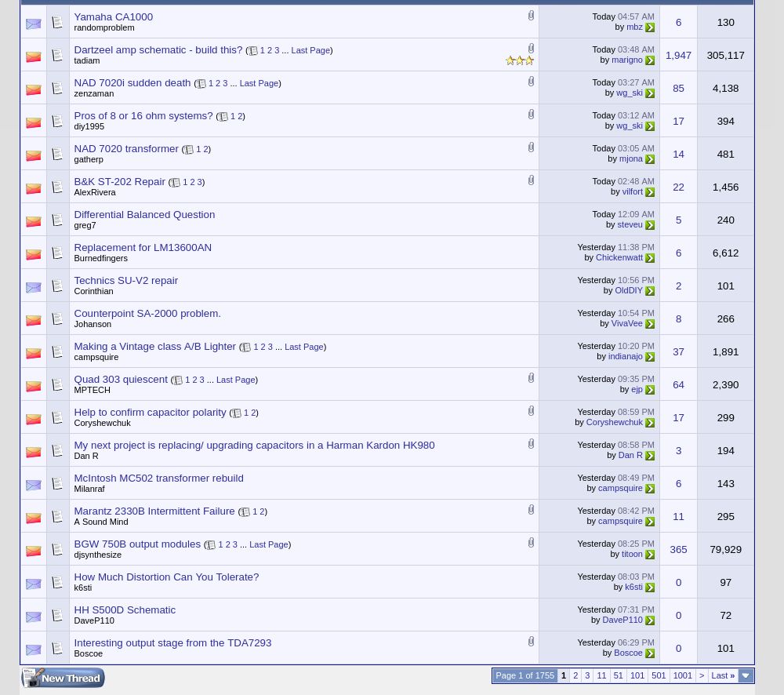Click views count 79,929

pos(725,549)
